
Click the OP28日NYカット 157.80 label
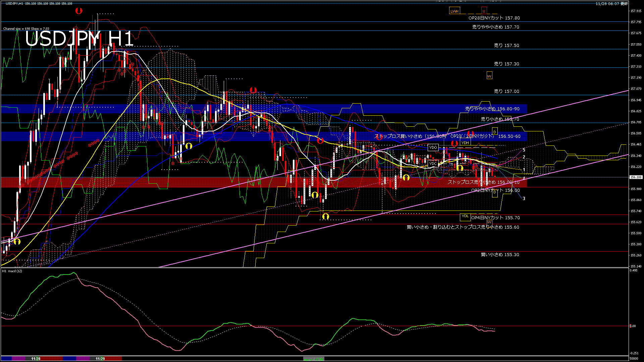pos(494,18)
